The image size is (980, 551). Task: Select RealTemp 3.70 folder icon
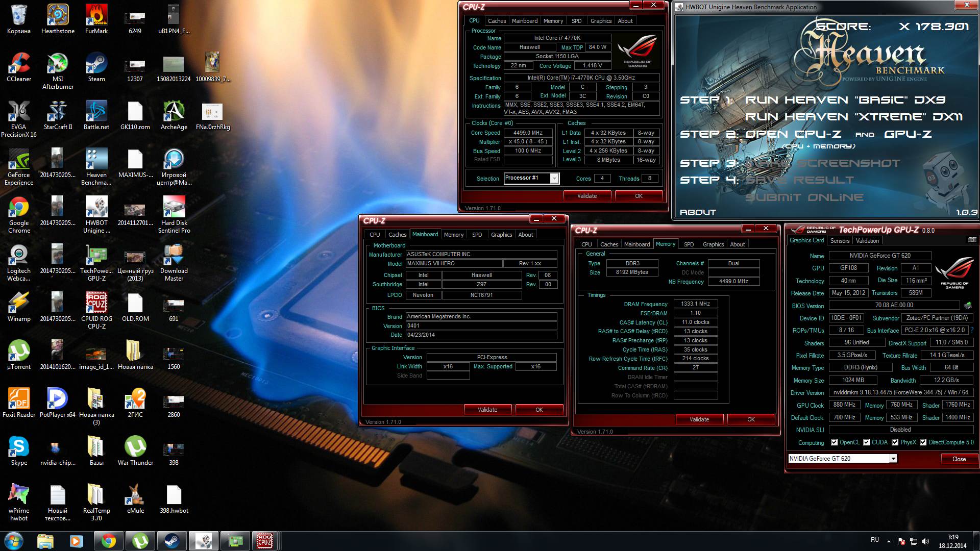96,503
